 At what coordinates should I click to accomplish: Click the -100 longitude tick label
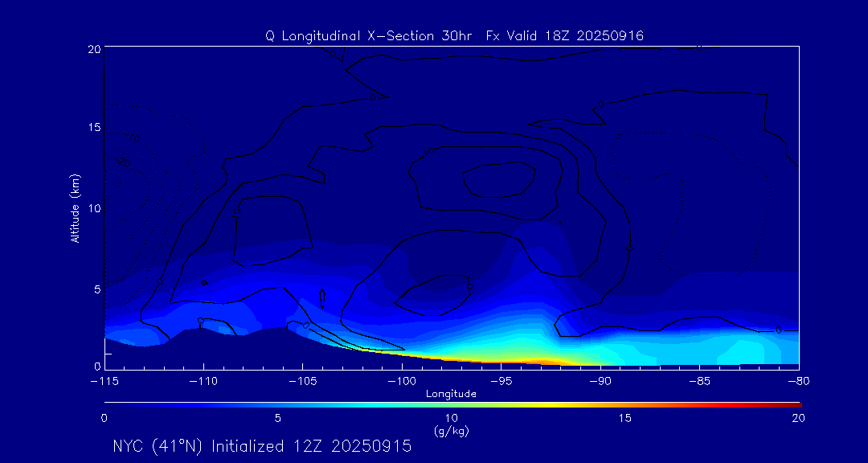tap(401, 379)
